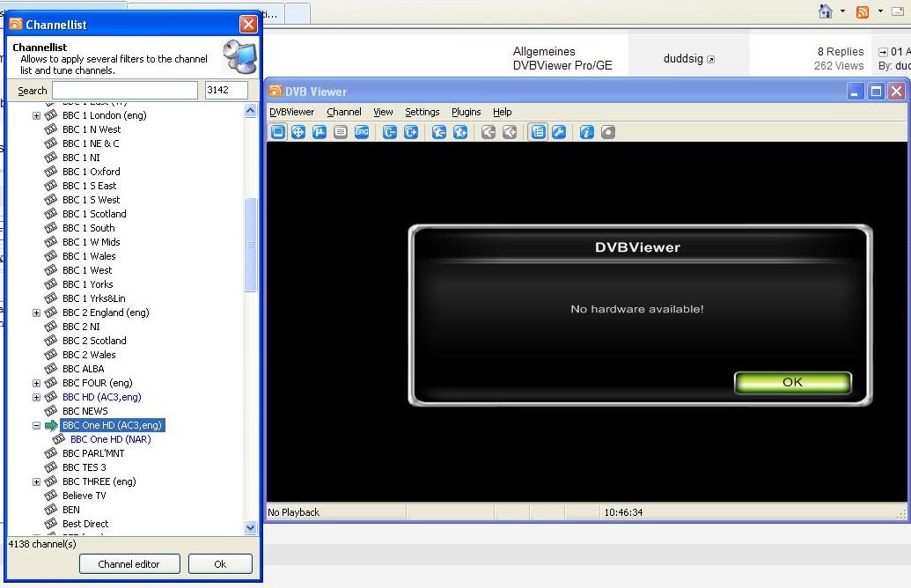Select BBC 1 Scotland channel
911x588 pixels.
[x=94, y=214]
